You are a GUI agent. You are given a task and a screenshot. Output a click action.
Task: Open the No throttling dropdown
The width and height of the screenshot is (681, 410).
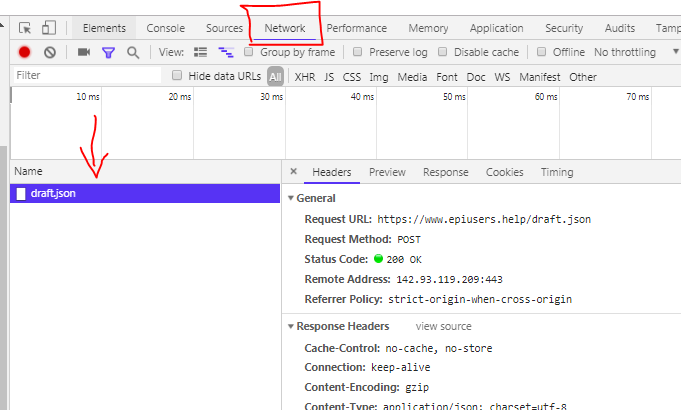(x=636, y=52)
